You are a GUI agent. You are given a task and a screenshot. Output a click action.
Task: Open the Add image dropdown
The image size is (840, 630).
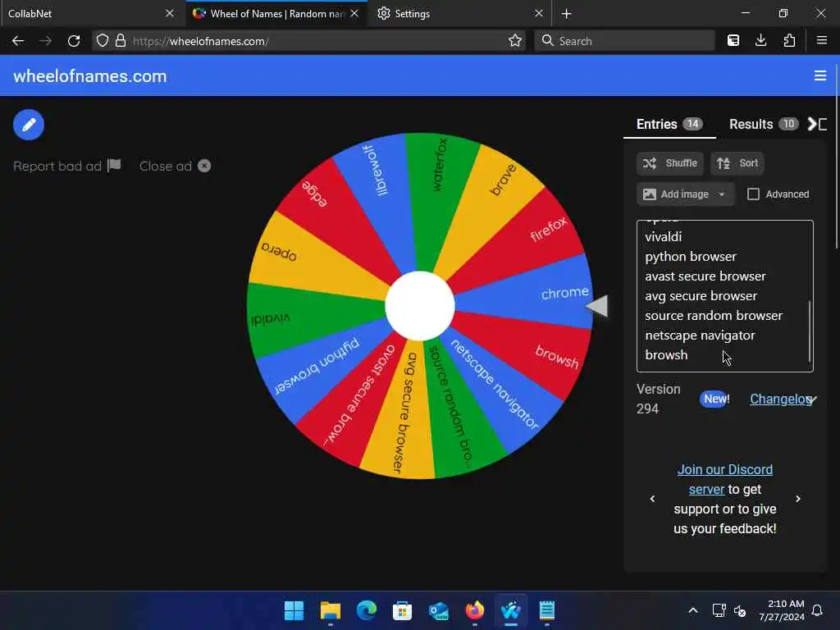click(x=685, y=194)
